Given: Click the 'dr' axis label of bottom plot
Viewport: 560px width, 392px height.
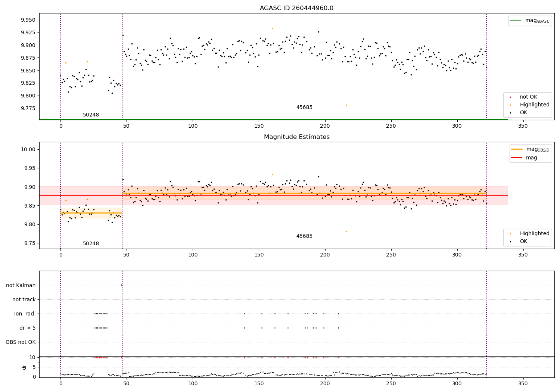Looking at the screenshot, I should point(24,367).
